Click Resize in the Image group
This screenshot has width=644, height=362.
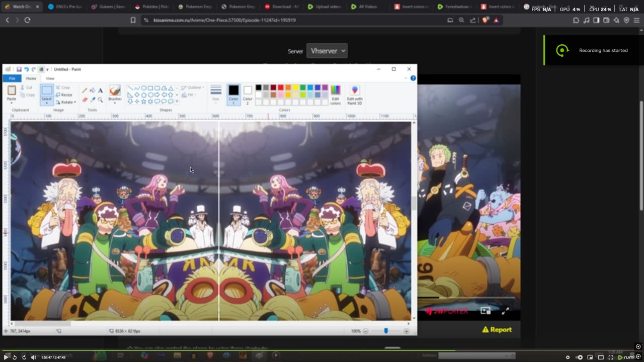pyautogui.click(x=64, y=95)
